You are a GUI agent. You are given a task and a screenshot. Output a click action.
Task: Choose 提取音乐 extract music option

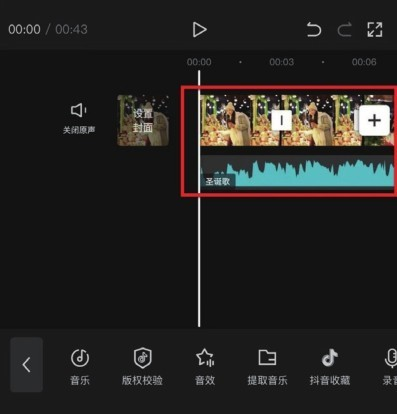pos(267,366)
